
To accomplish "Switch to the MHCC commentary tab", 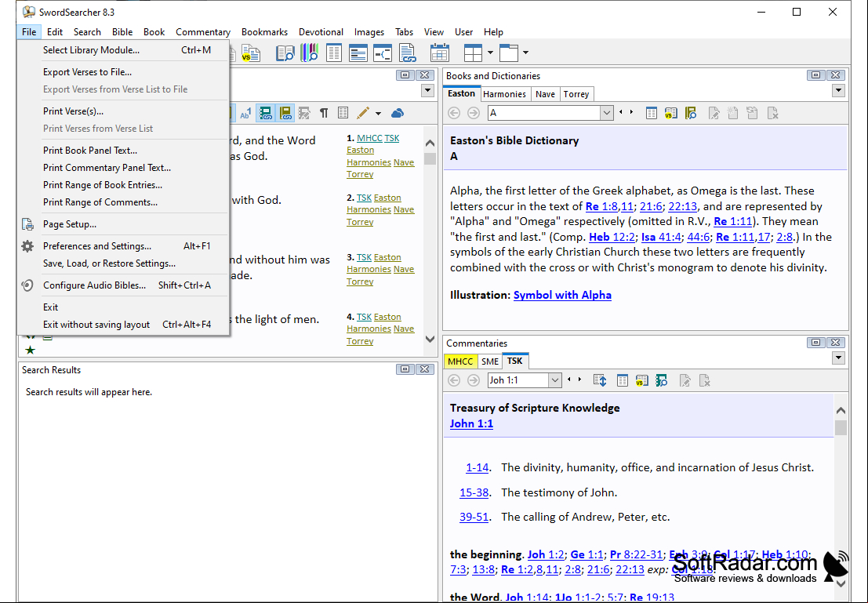I will pyautogui.click(x=460, y=361).
